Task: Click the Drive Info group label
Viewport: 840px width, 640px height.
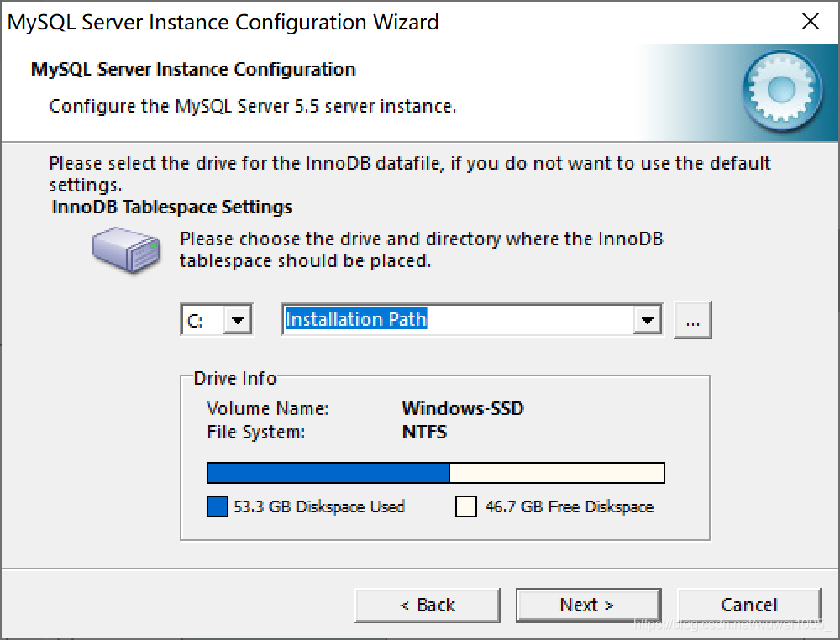Action: point(235,378)
